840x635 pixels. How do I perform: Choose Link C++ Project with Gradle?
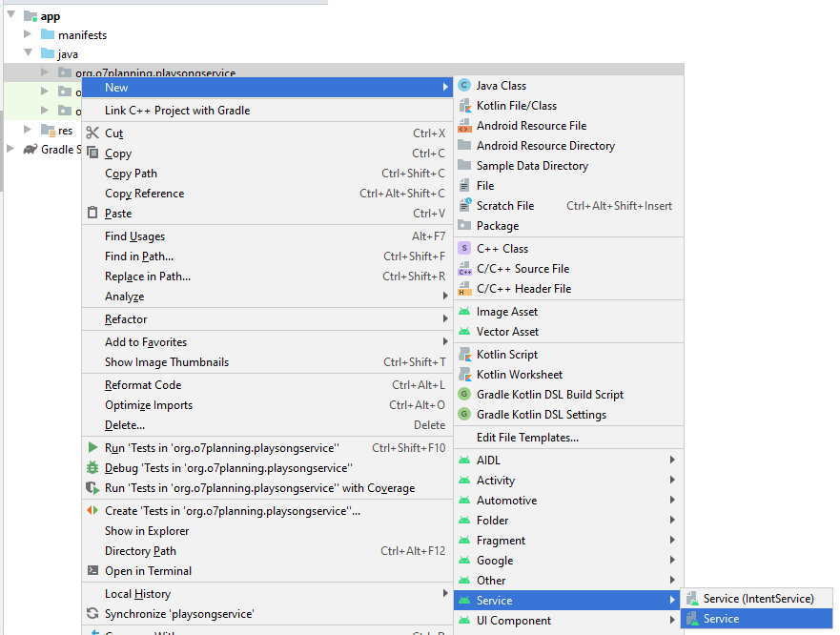coord(267,111)
